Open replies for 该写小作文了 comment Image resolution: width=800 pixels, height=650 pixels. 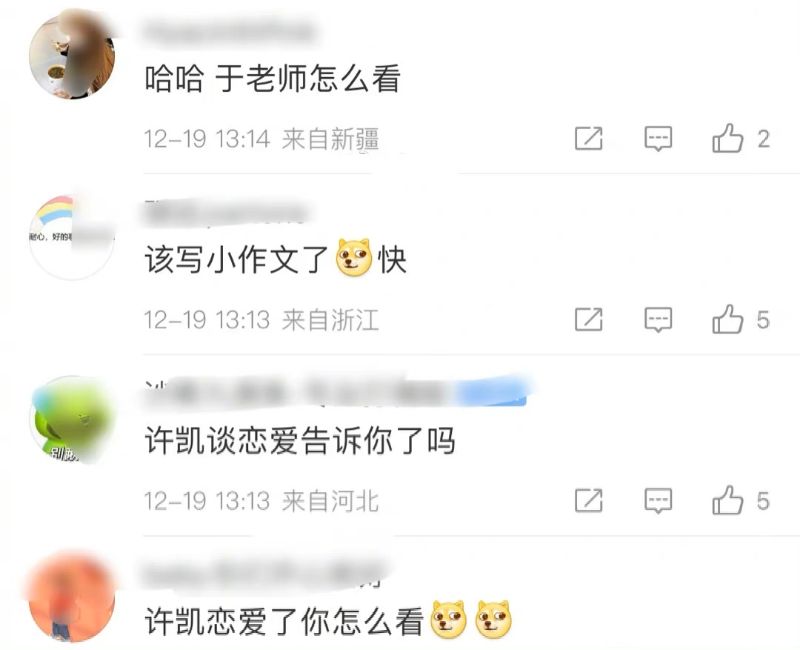click(x=658, y=319)
